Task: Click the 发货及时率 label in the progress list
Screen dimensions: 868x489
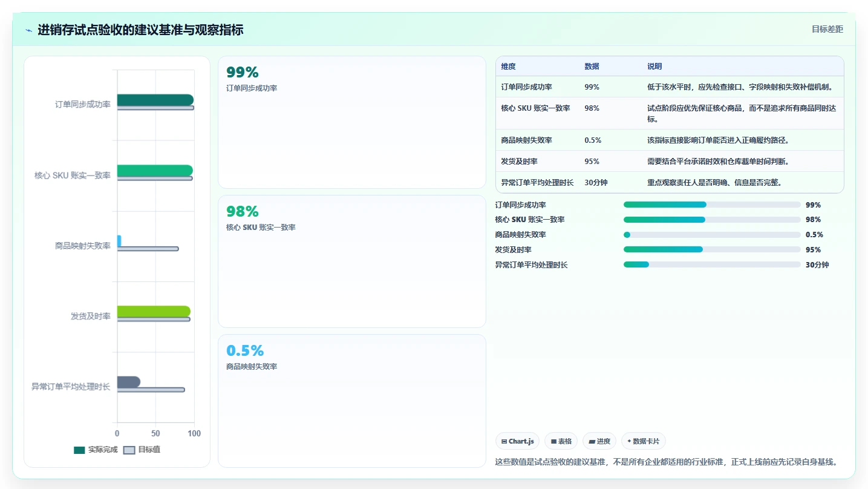Action: click(x=514, y=250)
